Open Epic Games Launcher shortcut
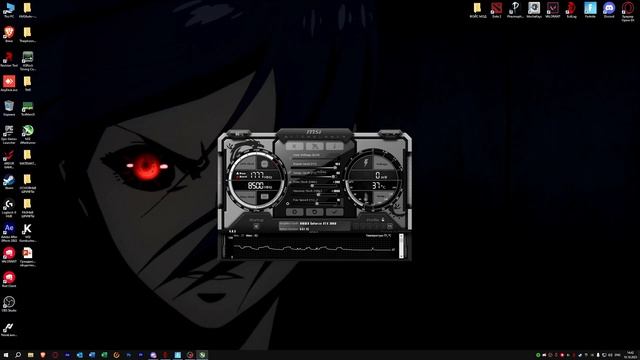Screen dimensions: 640x360 9,134
